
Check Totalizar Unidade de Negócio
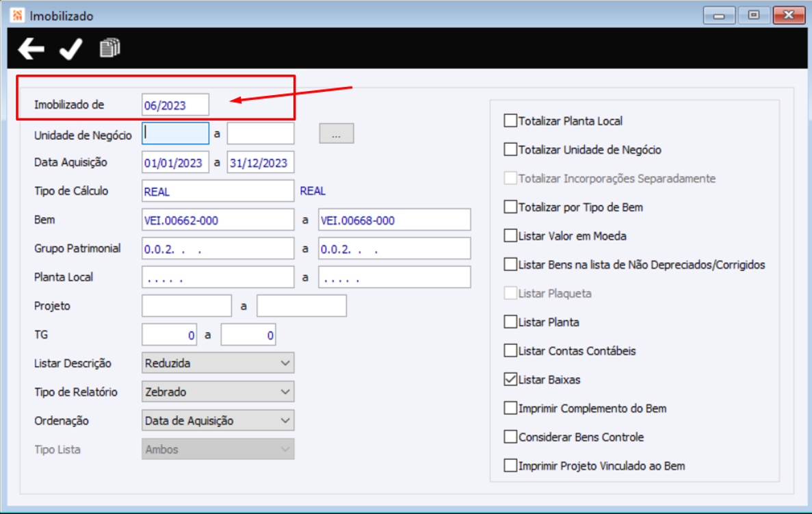click(510, 149)
